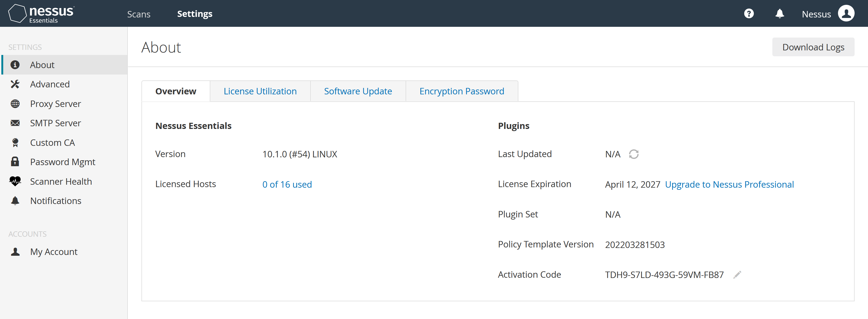This screenshot has width=868, height=319.
Task: Click the About settings icon
Action: click(16, 64)
